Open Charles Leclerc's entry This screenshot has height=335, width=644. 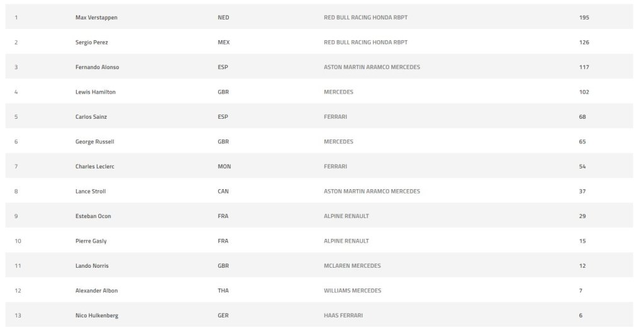pyautogui.click(x=94, y=167)
